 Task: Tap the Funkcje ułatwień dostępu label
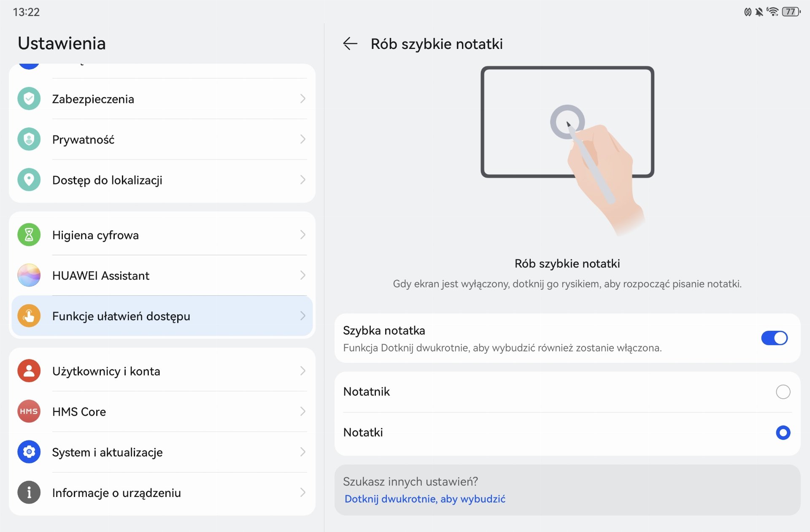(x=121, y=316)
